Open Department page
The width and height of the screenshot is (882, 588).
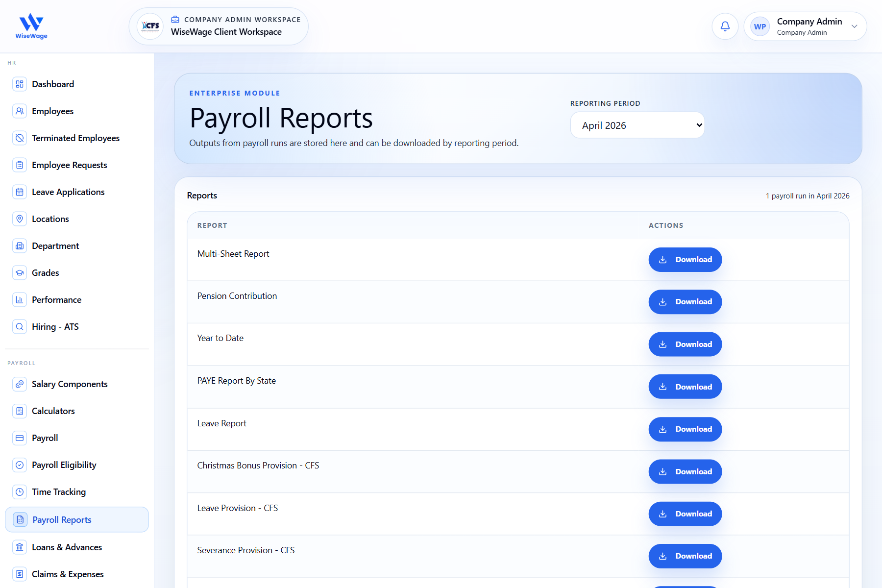(x=77, y=246)
